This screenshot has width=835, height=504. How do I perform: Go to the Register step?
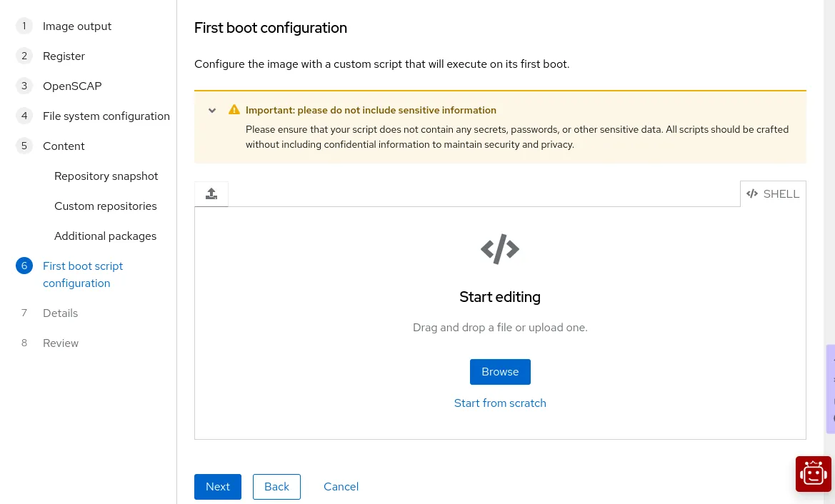pos(64,56)
